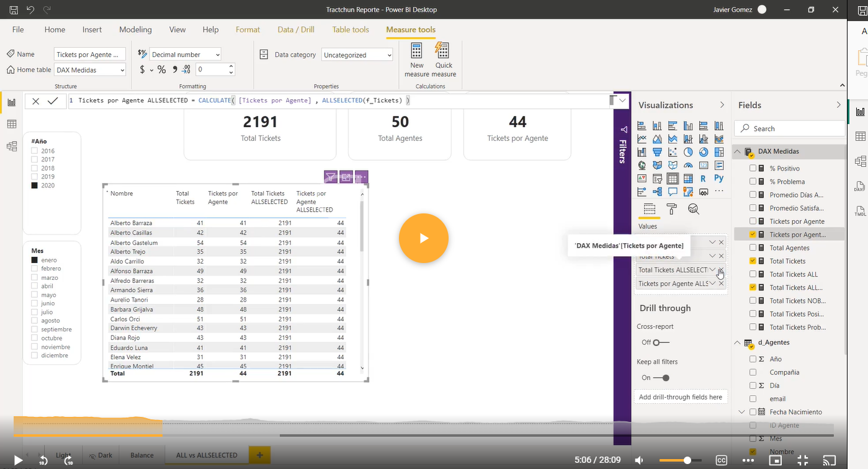
Task: Select the stacked bar chart visualization
Action: pyautogui.click(x=642, y=125)
